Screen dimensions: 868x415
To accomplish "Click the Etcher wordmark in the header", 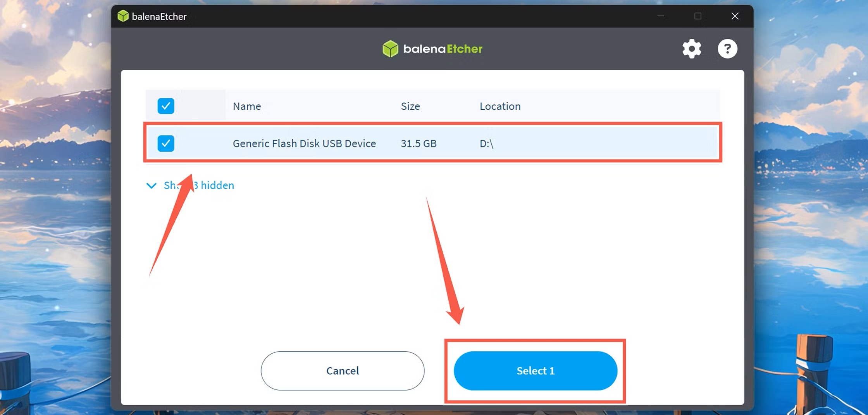I will tap(443, 48).
